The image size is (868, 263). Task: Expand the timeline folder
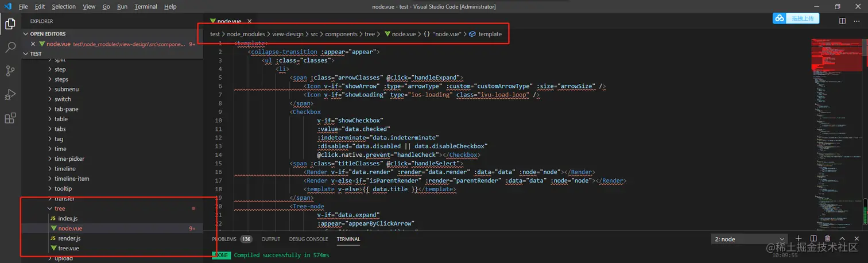113,169
